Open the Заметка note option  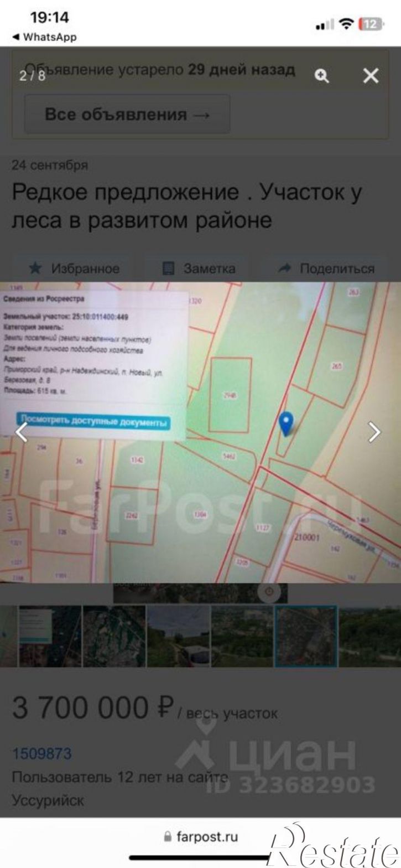click(199, 268)
